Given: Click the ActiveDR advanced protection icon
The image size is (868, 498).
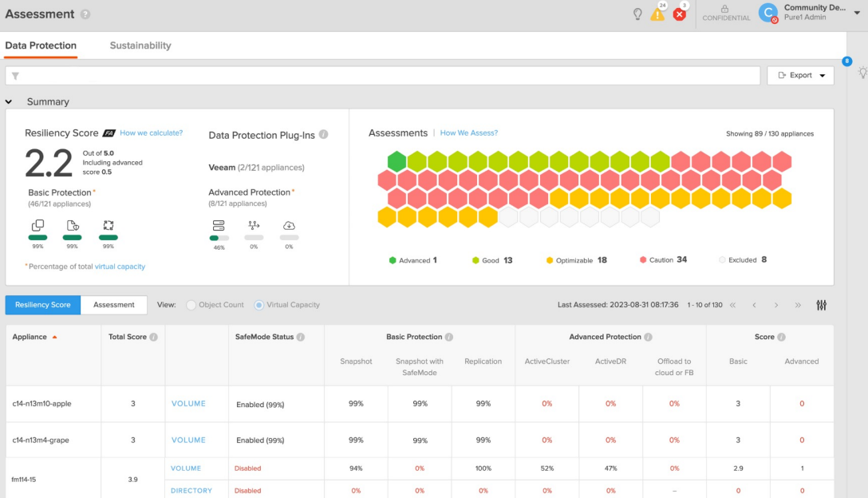Looking at the screenshot, I should [254, 225].
